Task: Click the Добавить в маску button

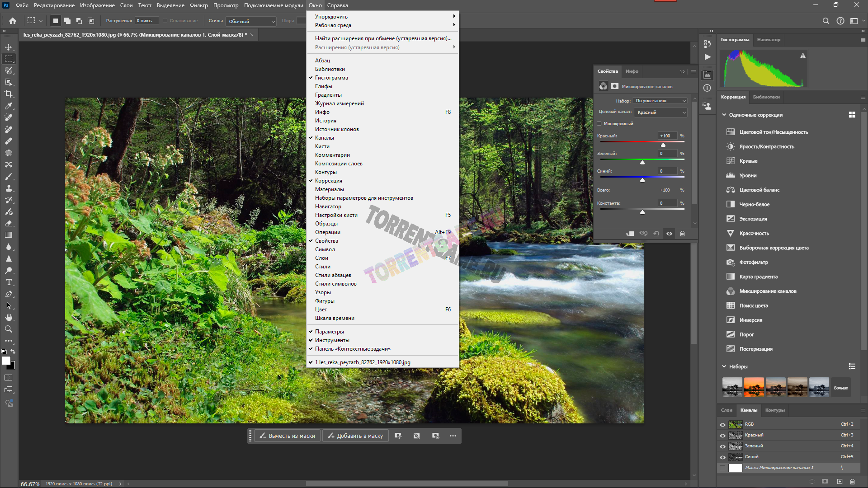Action: coord(356,436)
